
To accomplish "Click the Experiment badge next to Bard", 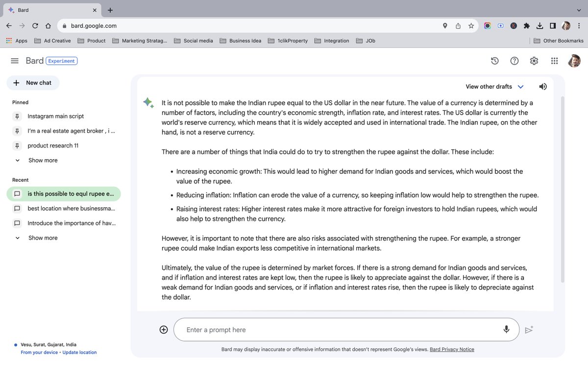I will pyautogui.click(x=61, y=61).
